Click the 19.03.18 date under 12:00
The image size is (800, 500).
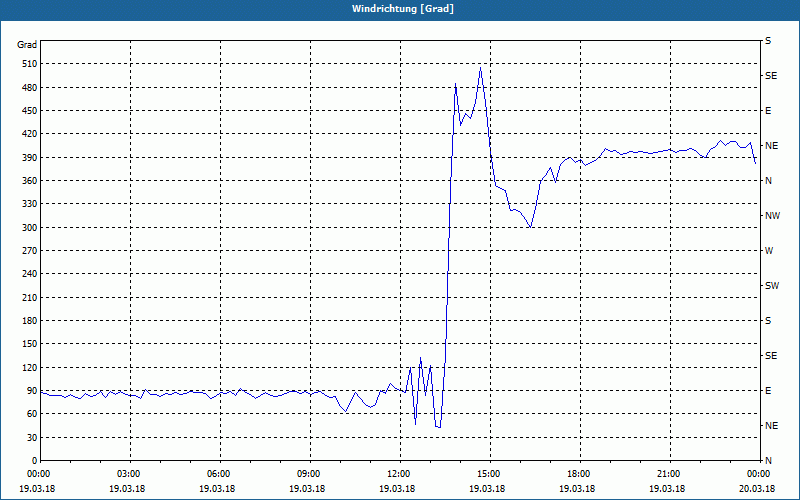coord(397,489)
